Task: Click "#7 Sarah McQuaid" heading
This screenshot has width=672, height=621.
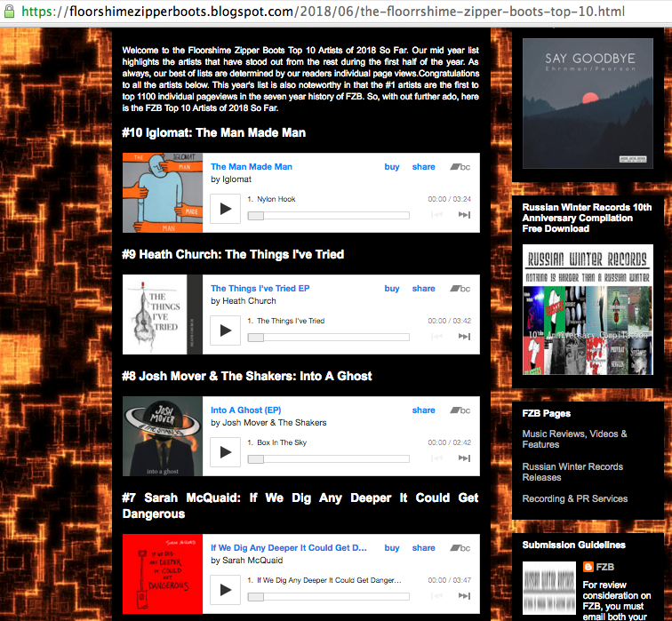Action: point(300,506)
